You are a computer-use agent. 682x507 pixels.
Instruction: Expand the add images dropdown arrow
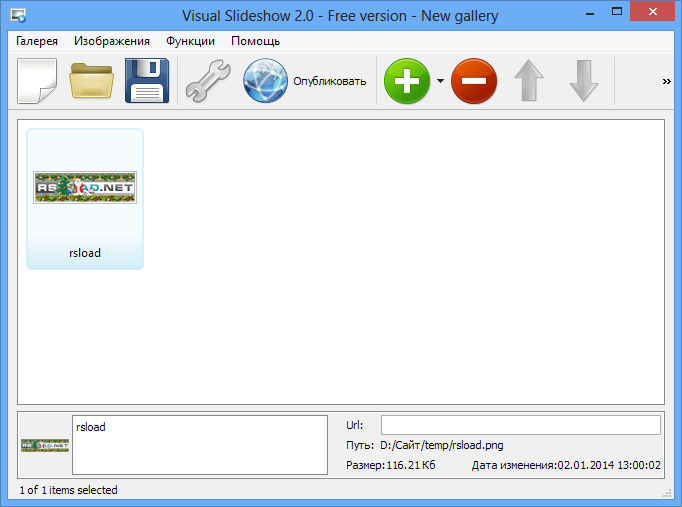coord(440,81)
